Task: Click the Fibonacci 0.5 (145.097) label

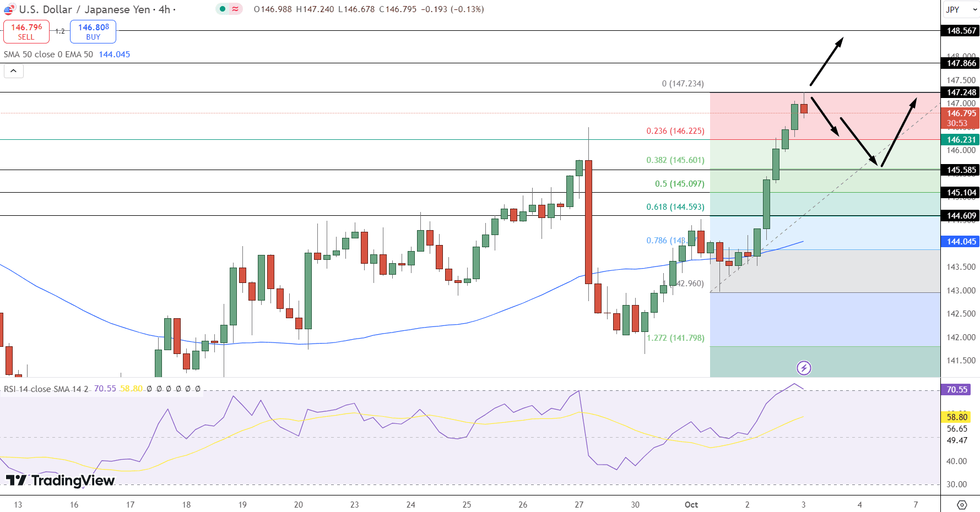Action: pos(679,184)
